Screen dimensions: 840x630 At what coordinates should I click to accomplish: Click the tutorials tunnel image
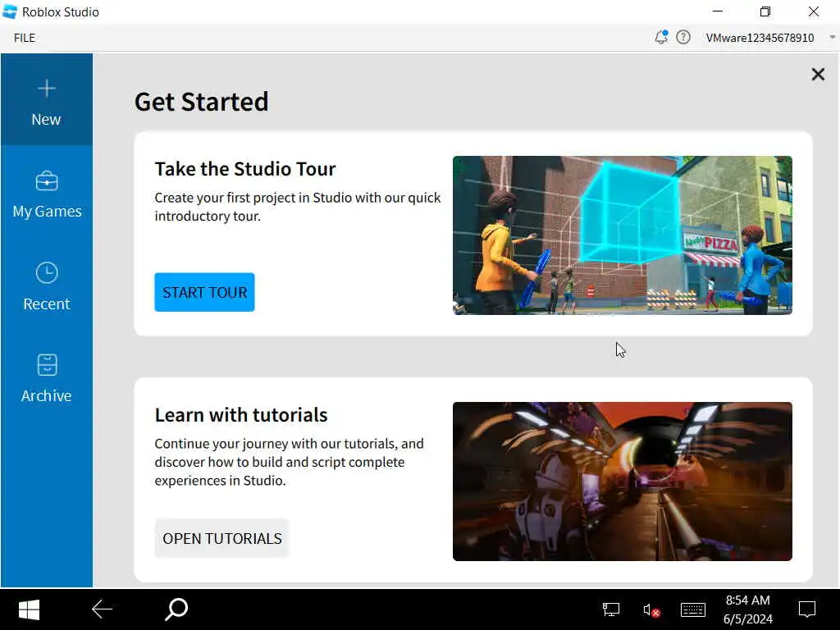coord(622,482)
